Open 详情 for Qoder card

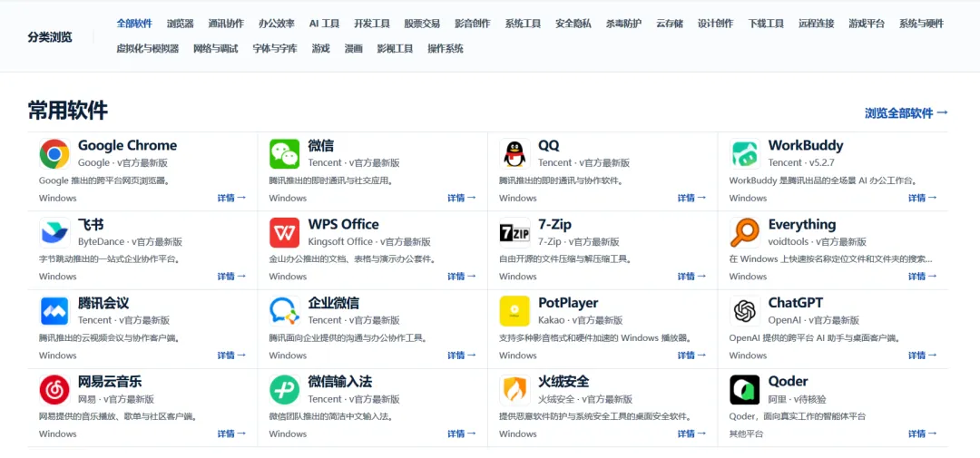point(923,433)
